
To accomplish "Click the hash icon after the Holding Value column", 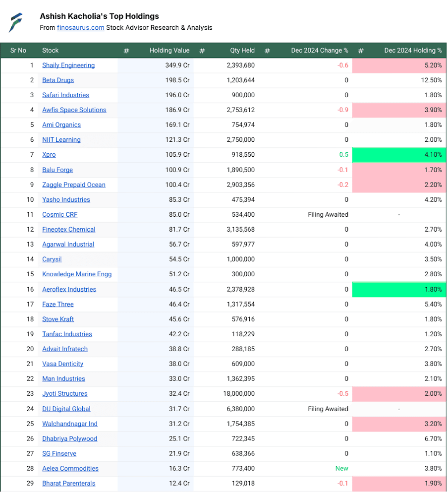I will (202, 51).
